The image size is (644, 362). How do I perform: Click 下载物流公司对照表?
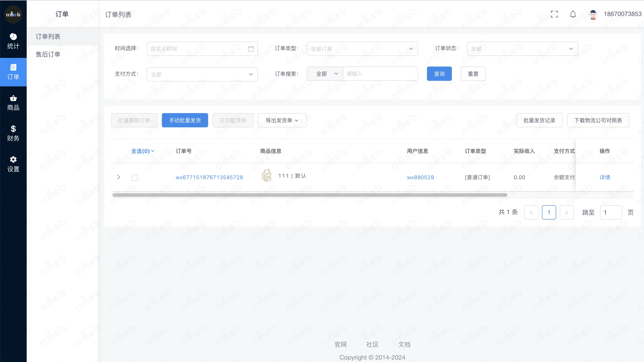click(598, 120)
